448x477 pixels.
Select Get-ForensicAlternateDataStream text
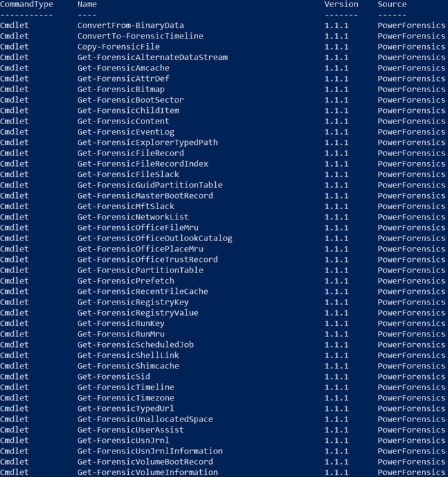coord(152,58)
